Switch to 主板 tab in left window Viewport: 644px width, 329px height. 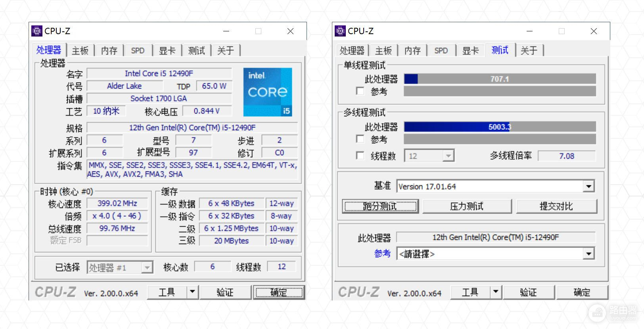[x=80, y=51]
